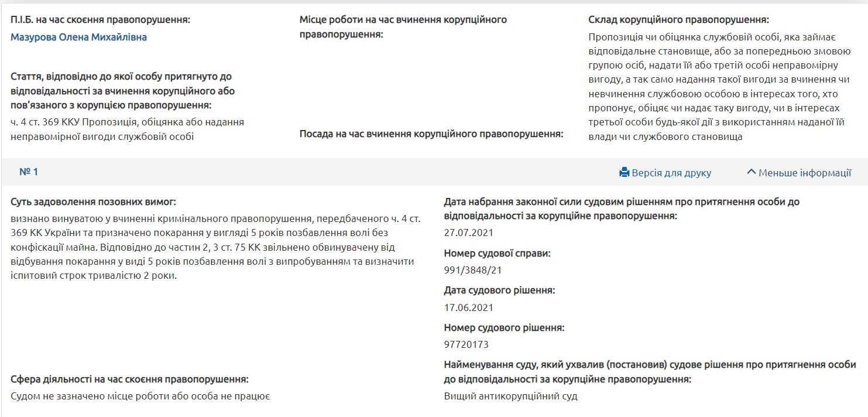
Task: Click the printer icon beside Версія для друку
Action: pyautogui.click(x=624, y=173)
